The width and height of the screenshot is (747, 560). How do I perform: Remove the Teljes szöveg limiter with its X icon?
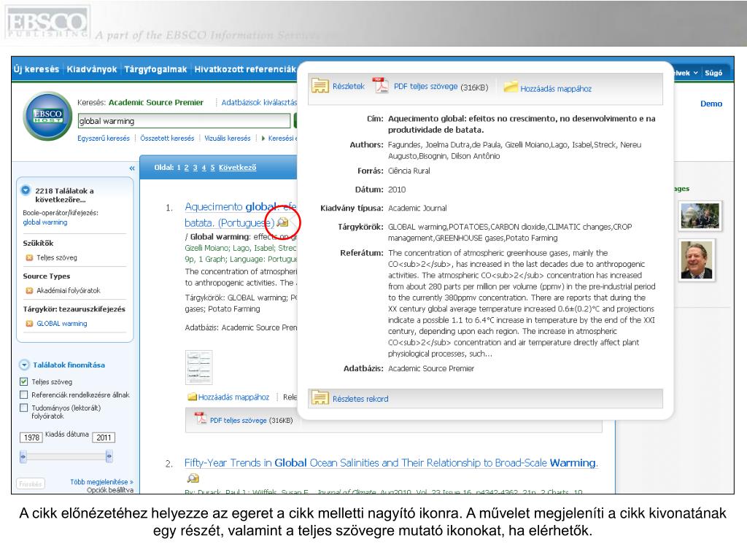point(29,257)
